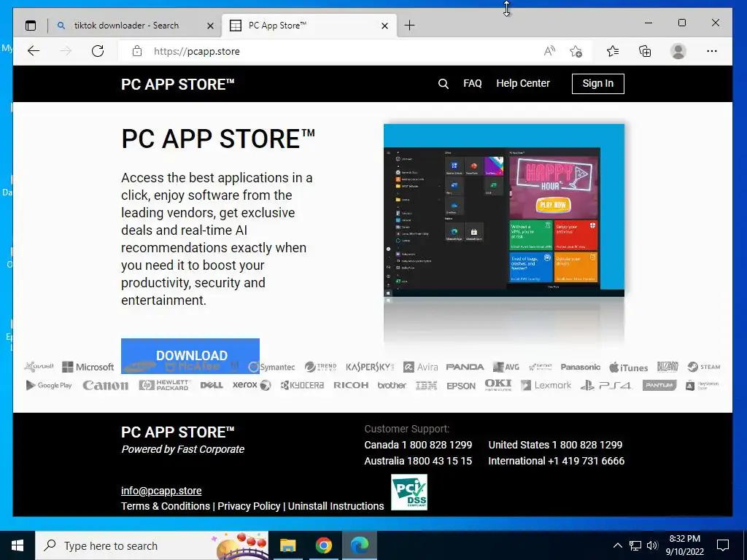The height and width of the screenshot is (560, 747).
Task: Open the Collections icon
Action: tap(645, 51)
